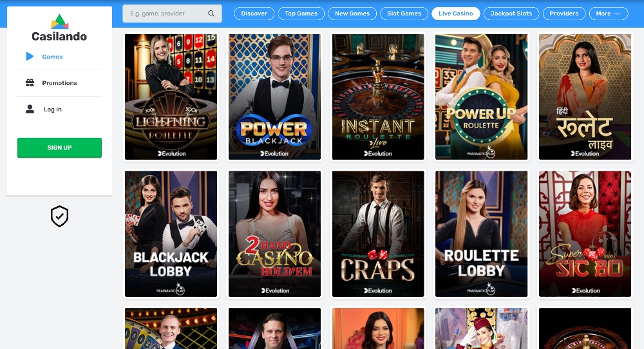Click the Promotions gift icon
This screenshot has height=349, width=644.
click(x=30, y=82)
